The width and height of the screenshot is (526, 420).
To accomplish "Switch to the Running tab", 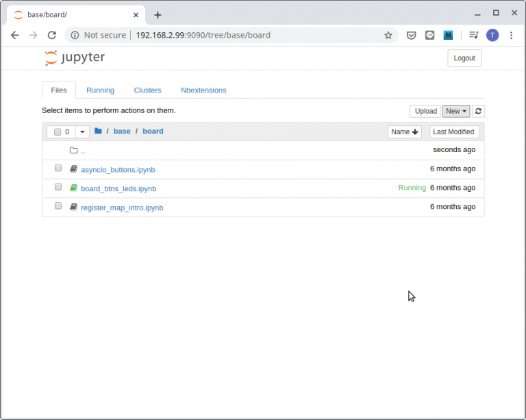I will tap(100, 90).
